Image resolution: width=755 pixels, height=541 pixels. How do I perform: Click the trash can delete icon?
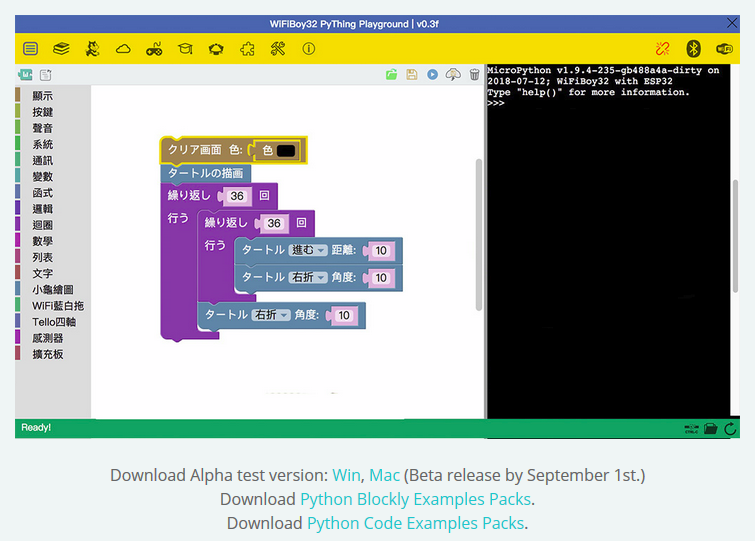tap(474, 75)
